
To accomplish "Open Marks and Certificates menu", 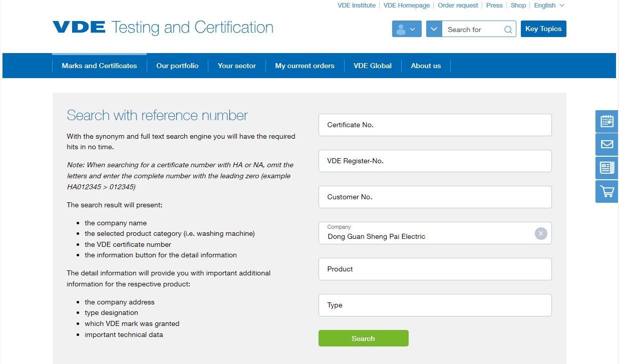I will [99, 66].
